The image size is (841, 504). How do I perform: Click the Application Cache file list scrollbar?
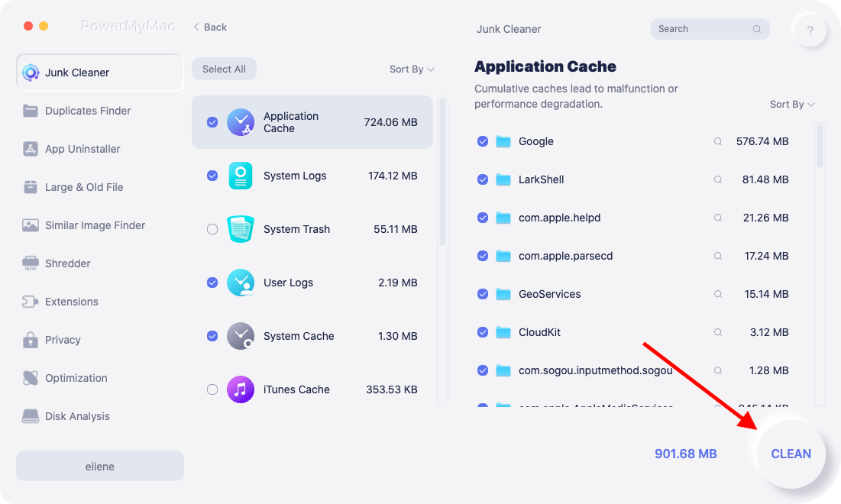(x=820, y=147)
